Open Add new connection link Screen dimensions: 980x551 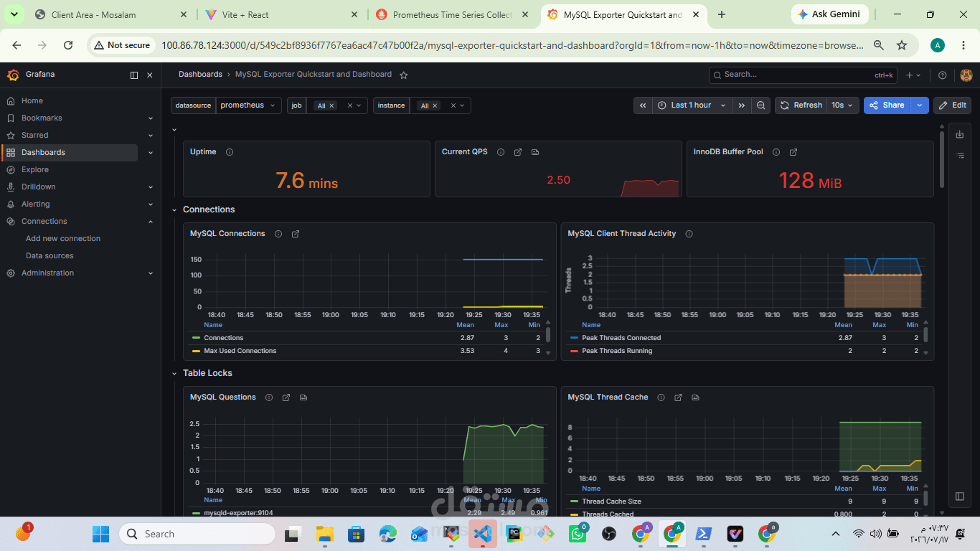63,239
